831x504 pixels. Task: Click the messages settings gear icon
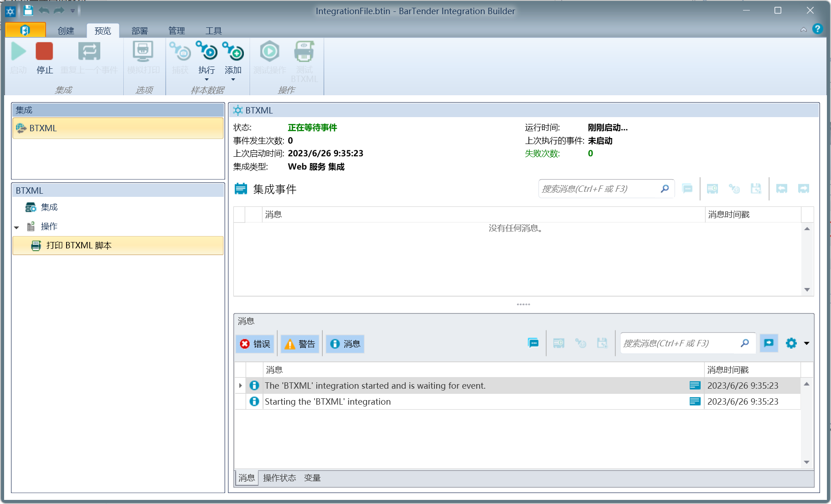tap(791, 343)
